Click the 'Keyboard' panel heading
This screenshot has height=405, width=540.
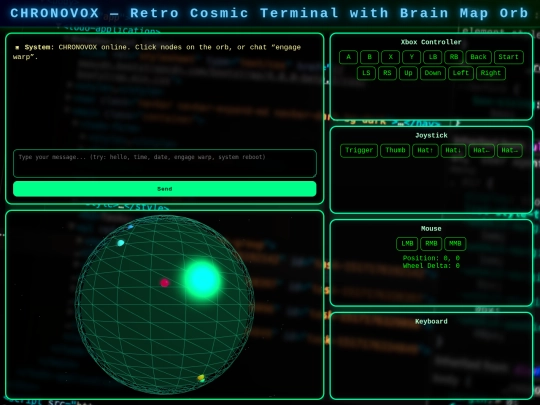431,321
